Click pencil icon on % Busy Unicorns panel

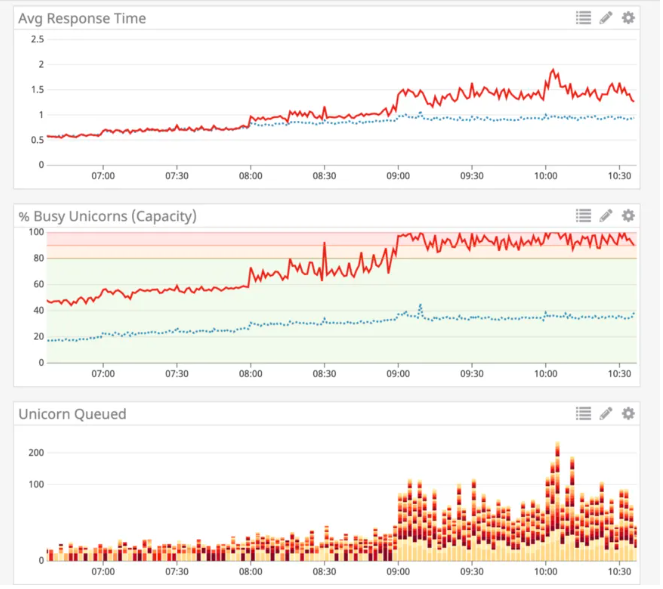(606, 215)
